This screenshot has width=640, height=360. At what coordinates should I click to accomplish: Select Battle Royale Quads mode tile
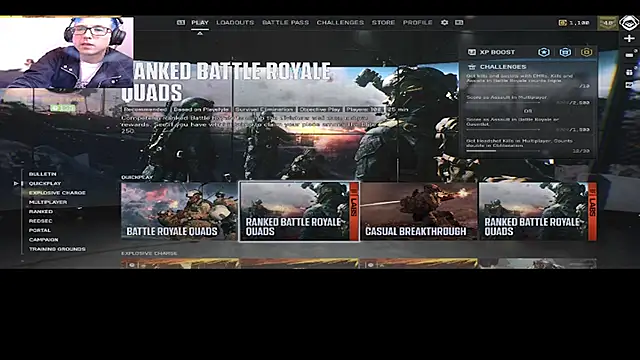pos(179,211)
